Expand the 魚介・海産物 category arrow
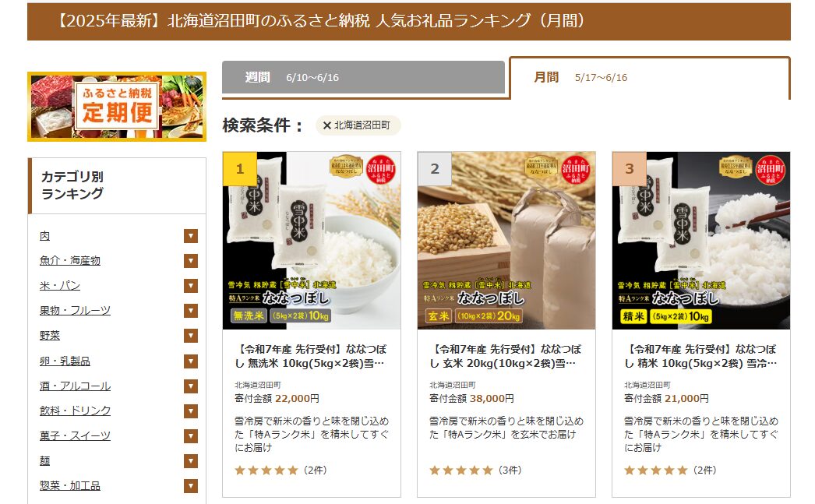The image size is (815, 504). pos(191,261)
